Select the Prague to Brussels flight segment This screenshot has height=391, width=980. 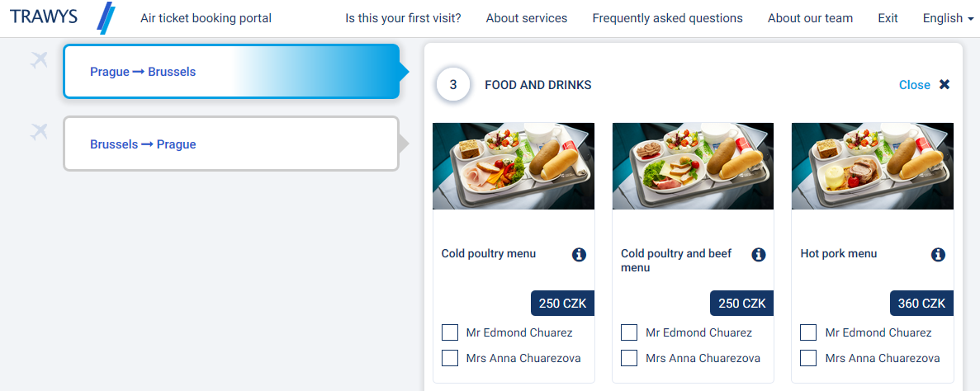(x=231, y=72)
